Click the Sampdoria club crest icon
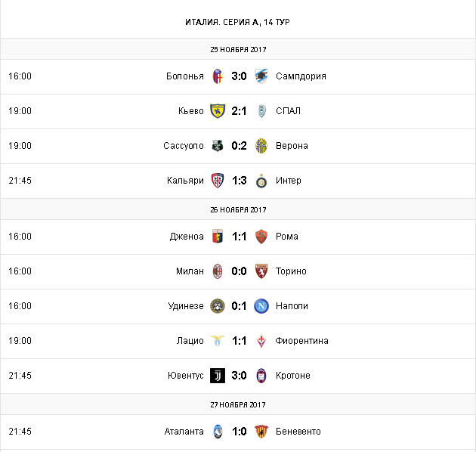The height and width of the screenshot is (452, 476). (261, 76)
